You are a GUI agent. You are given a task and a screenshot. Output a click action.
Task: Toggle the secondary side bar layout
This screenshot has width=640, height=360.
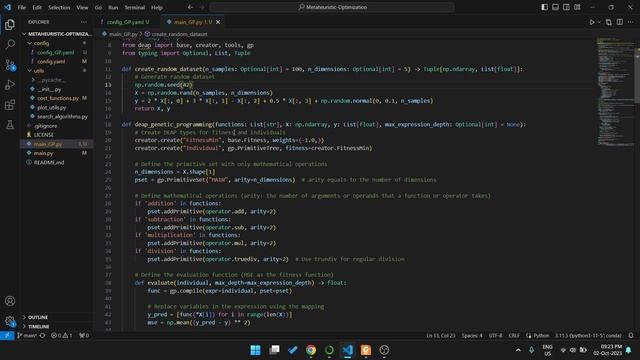tap(566, 7)
